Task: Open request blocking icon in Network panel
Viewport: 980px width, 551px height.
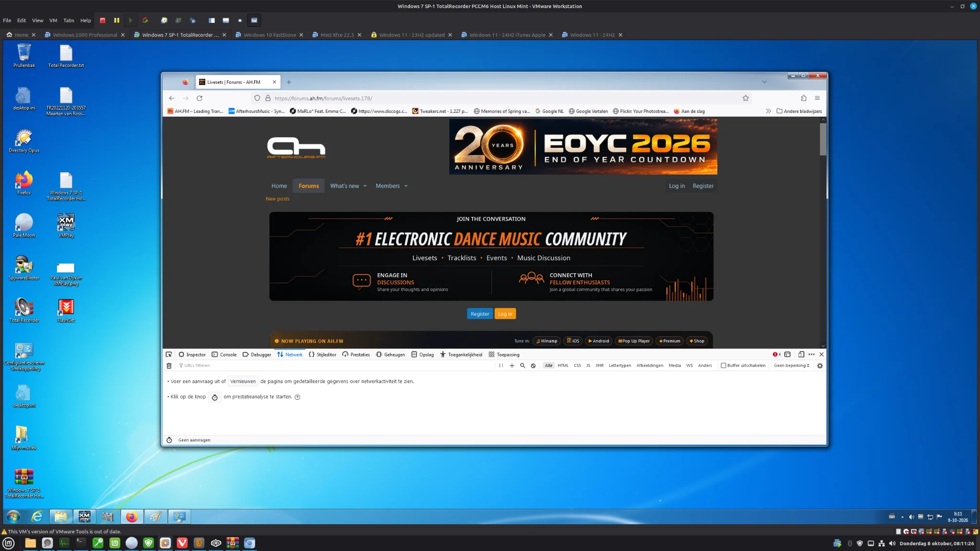Action: coord(533,365)
